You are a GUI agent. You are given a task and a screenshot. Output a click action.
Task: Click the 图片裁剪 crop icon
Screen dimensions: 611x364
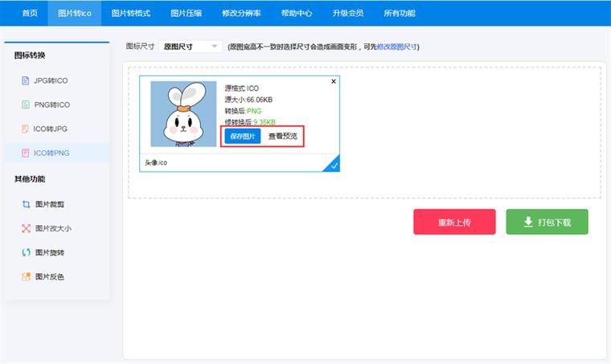click(x=26, y=204)
